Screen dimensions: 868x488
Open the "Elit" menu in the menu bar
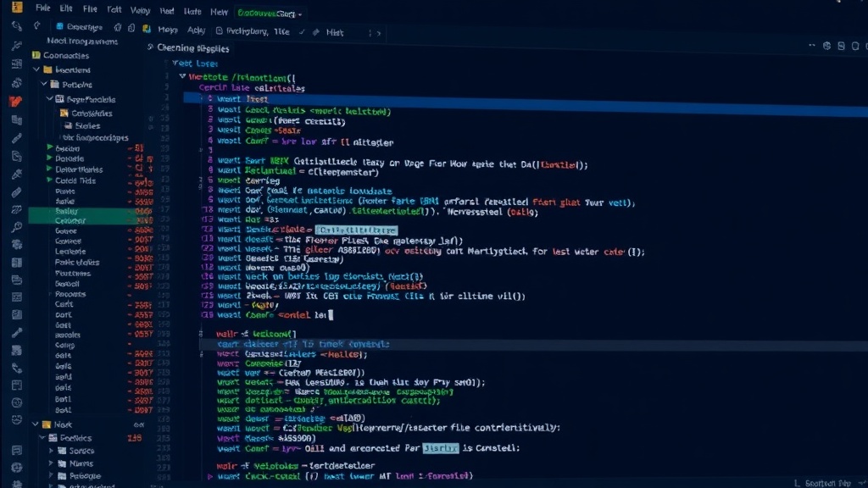pos(66,8)
